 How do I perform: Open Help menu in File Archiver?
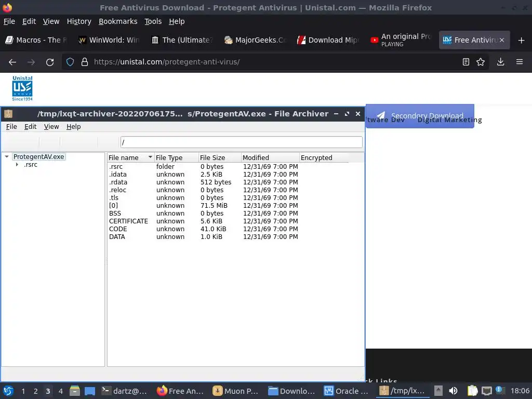point(74,127)
